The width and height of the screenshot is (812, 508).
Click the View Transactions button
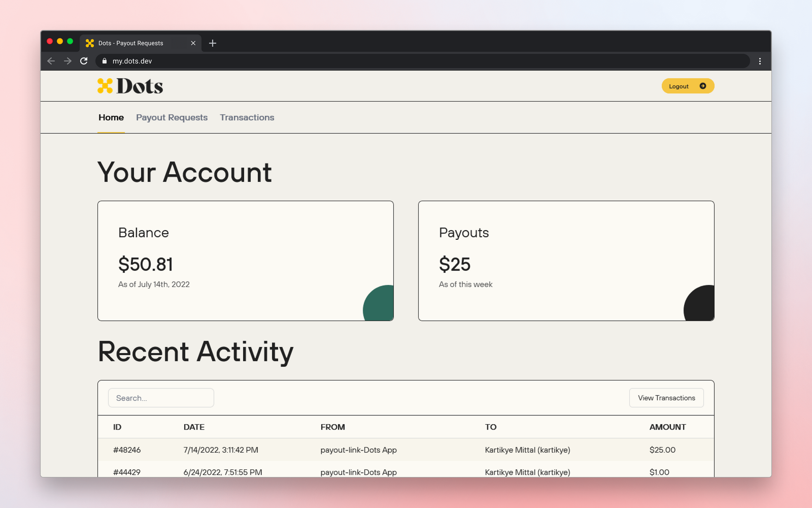click(666, 398)
